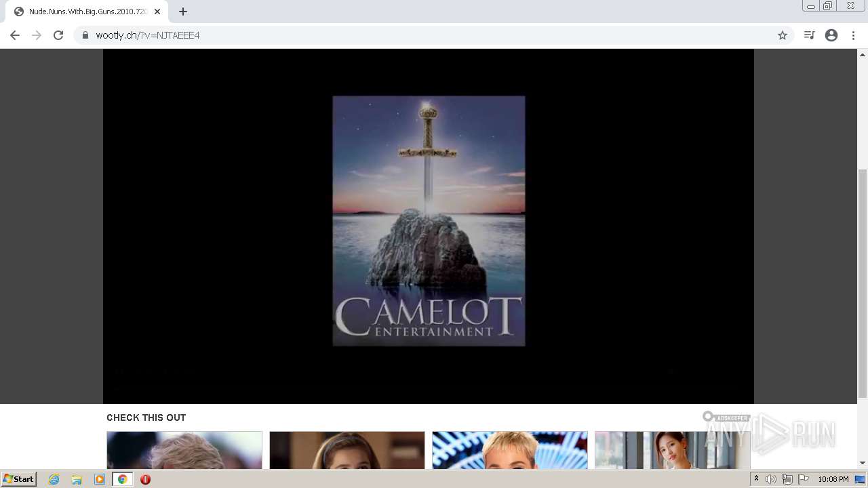The image size is (868, 488).
Task: Open the first recommended thumbnail
Action: [184, 450]
